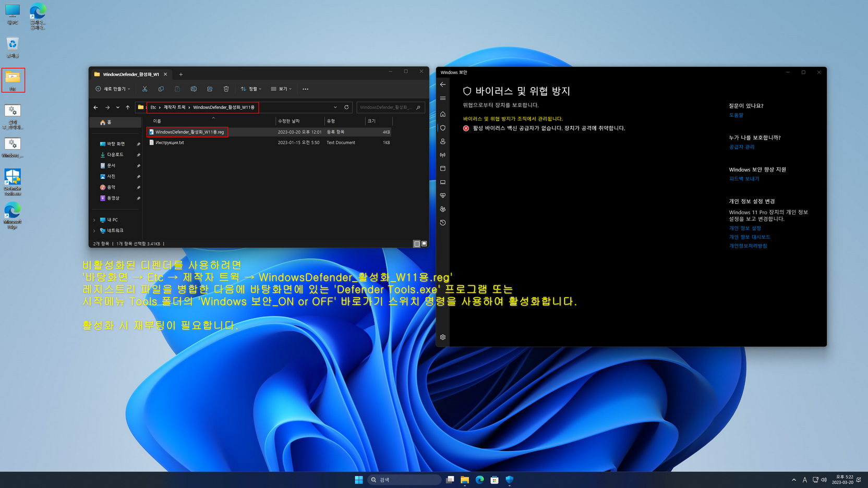Add a new Explorer tab
This screenshot has height=488, width=868.
[x=181, y=75]
